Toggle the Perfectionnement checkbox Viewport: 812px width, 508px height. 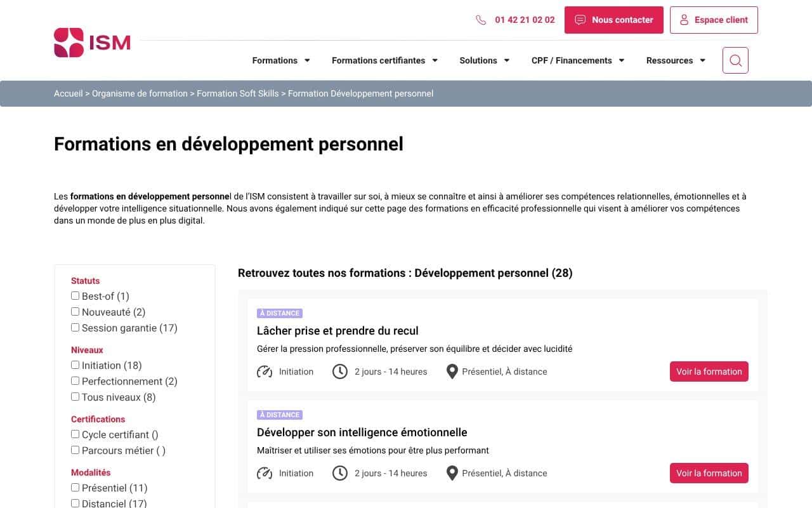click(x=75, y=381)
